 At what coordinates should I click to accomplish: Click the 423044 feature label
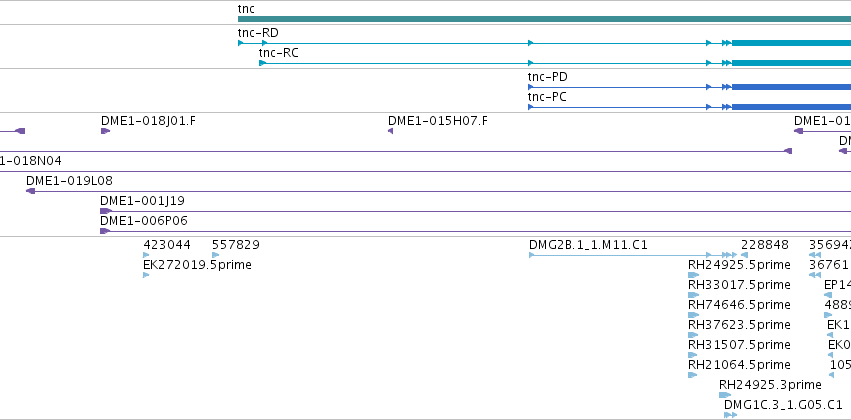coord(167,245)
